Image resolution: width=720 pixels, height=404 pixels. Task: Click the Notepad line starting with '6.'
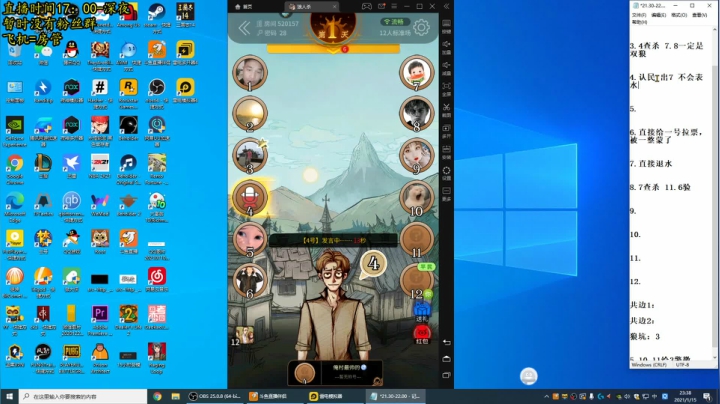tap(666, 136)
